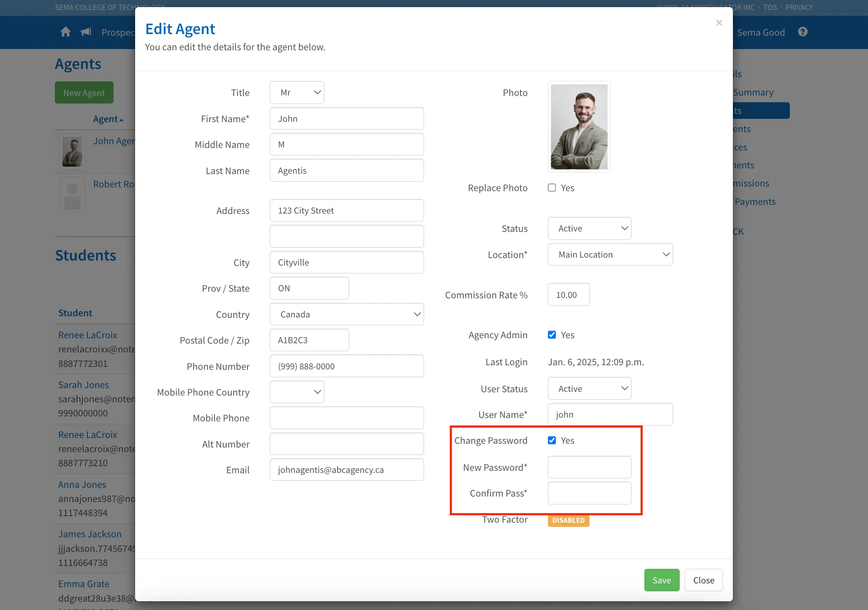Click the first Address line field
Image resolution: width=868 pixels, height=610 pixels.
pyautogui.click(x=347, y=210)
